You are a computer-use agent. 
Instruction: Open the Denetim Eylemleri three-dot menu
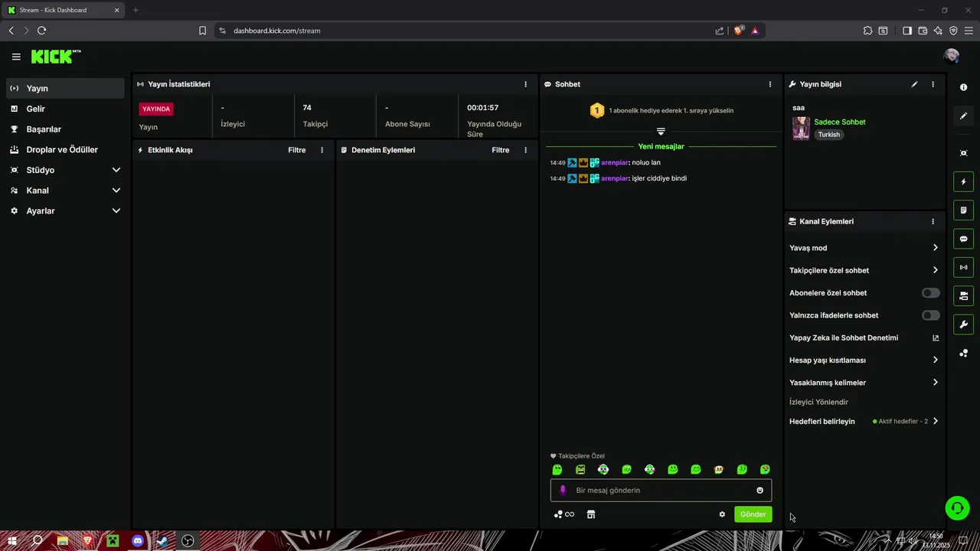525,150
